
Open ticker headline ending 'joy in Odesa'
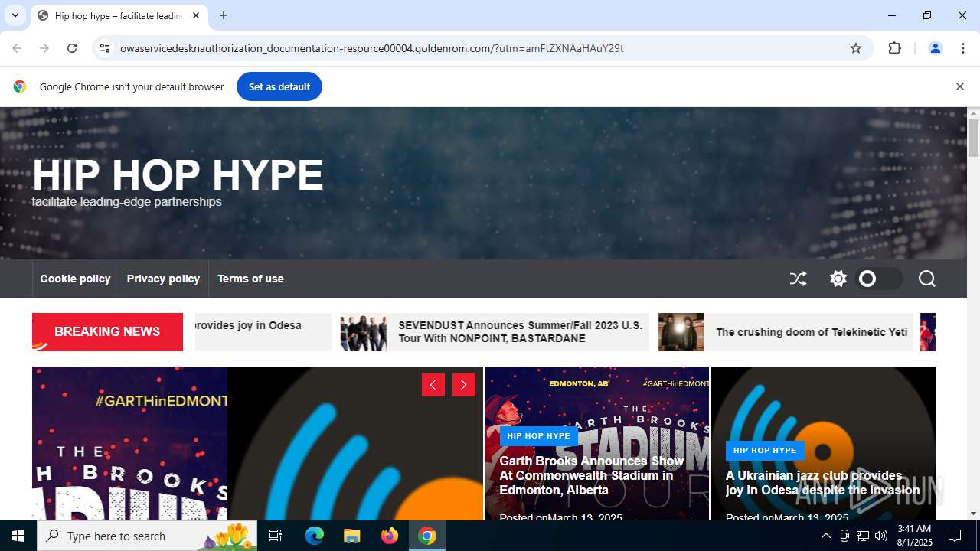[249, 325]
